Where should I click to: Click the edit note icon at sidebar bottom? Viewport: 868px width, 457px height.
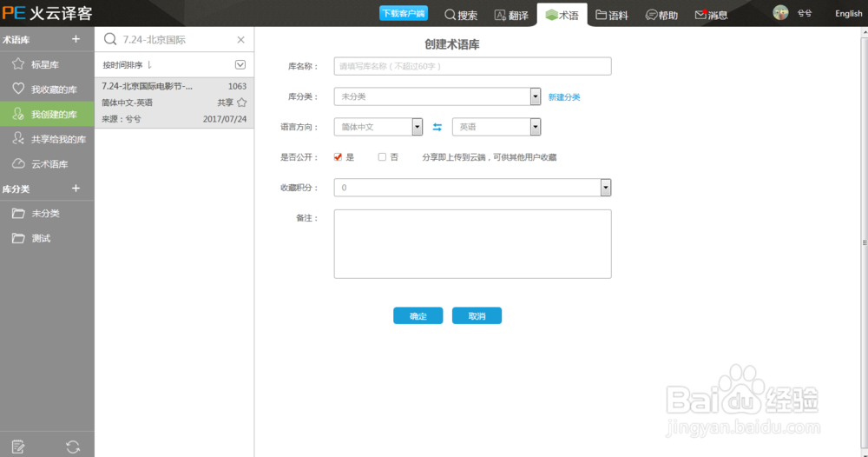[x=18, y=447]
